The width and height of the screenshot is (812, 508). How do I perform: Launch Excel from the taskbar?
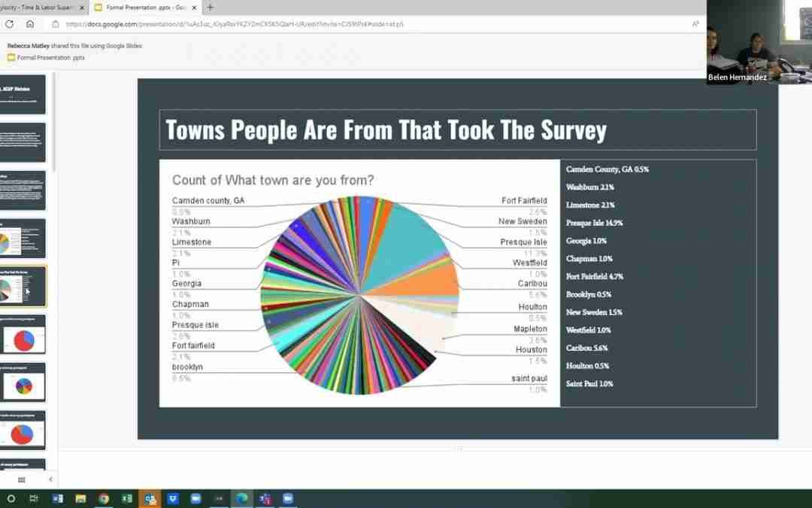tap(126, 498)
